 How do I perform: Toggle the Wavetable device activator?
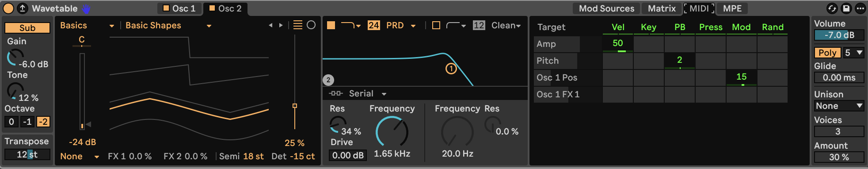pos(8,8)
